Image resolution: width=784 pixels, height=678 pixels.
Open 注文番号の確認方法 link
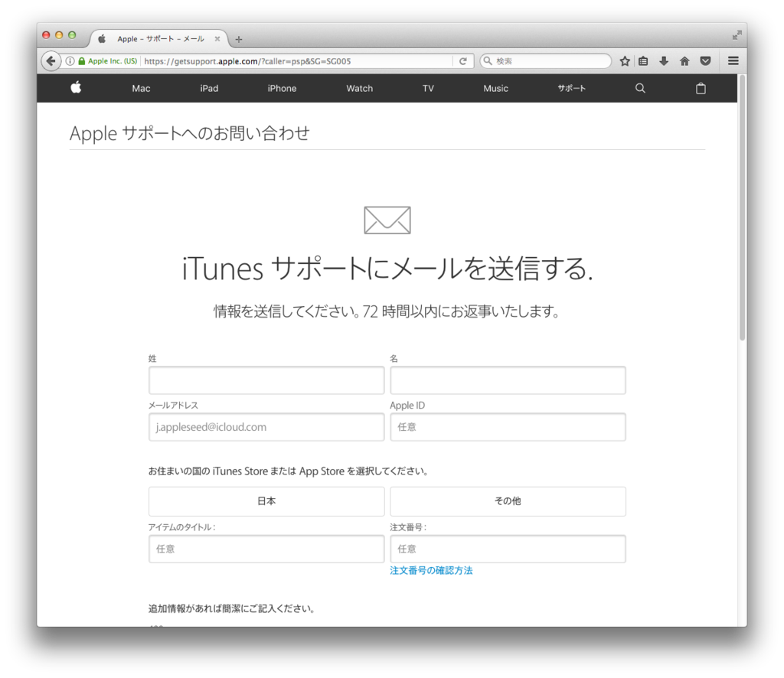tap(431, 571)
